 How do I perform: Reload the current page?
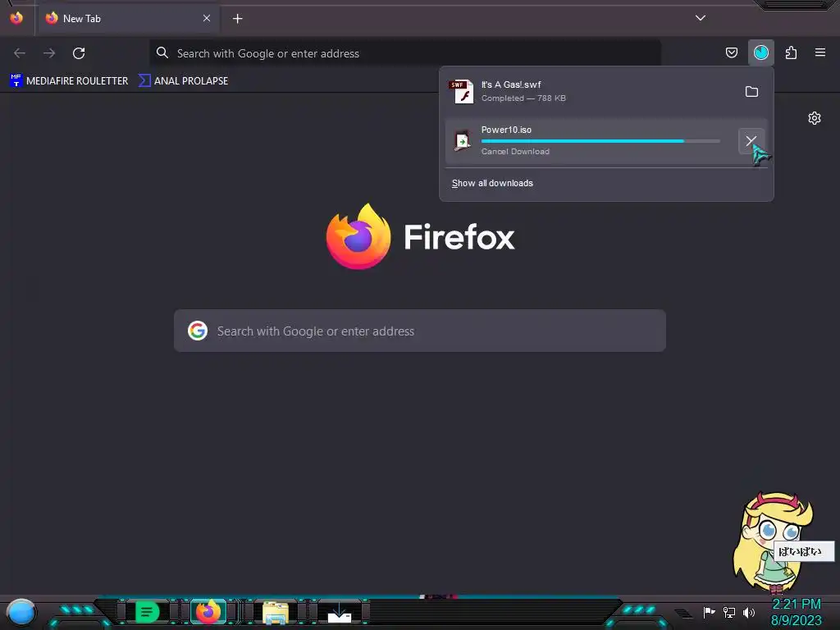79,53
